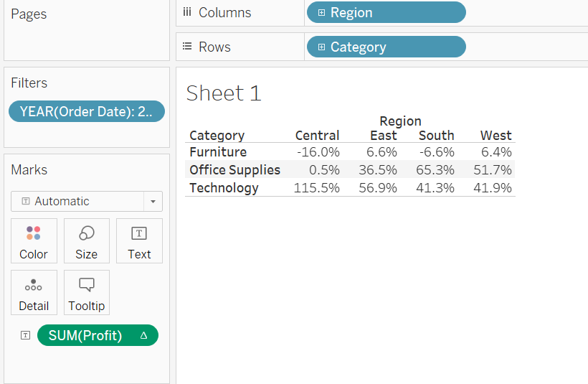This screenshot has height=384, width=588.
Task: Click the Tooltip marks card icon
Action: (x=87, y=284)
